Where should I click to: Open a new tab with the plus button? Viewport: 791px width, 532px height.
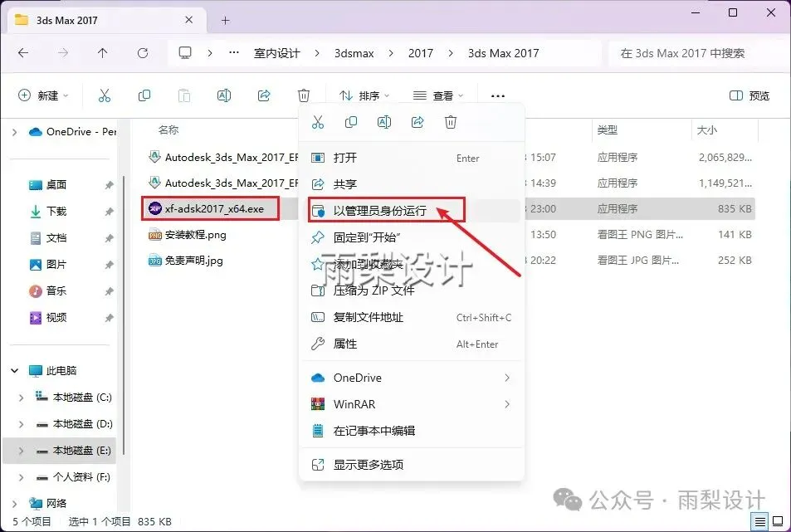[x=226, y=21]
